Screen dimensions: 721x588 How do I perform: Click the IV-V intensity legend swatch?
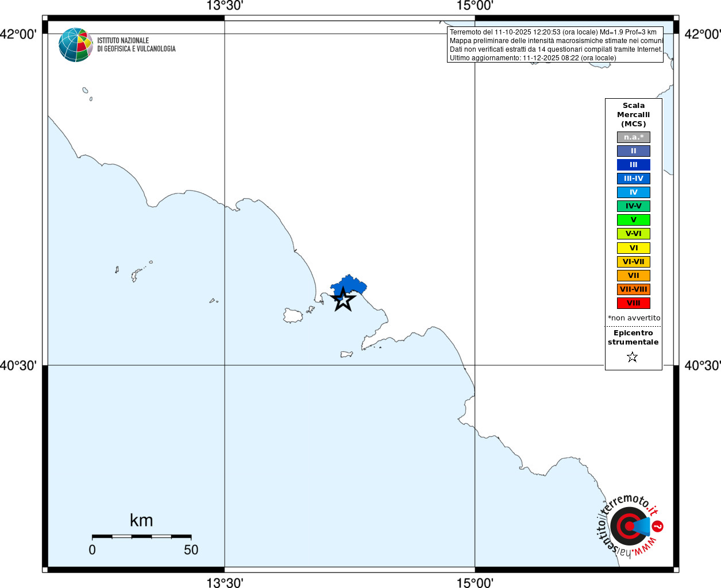634,206
